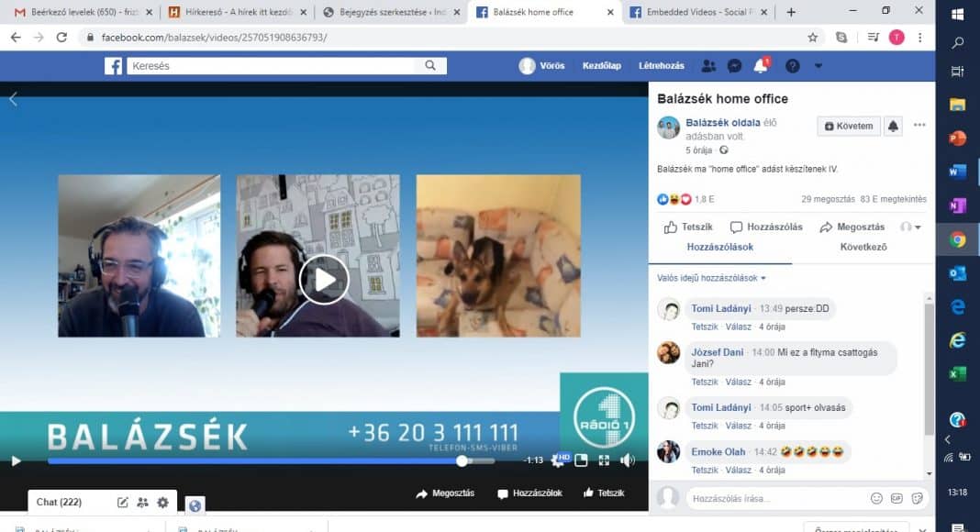This screenshot has height=532, width=980.
Task: Open Chrome profile avatar T
Action: pyautogui.click(x=896, y=38)
